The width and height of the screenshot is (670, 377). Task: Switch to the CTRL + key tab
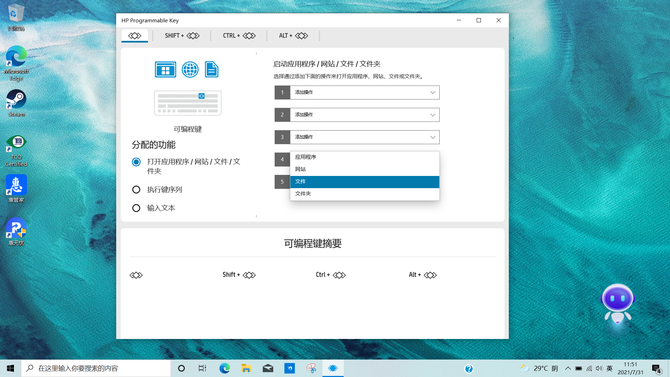[239, 35]
